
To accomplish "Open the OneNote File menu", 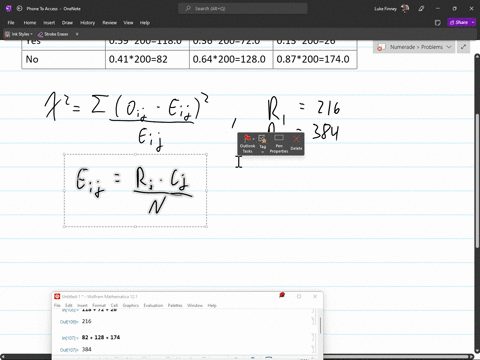I will [x=11, y=23].
